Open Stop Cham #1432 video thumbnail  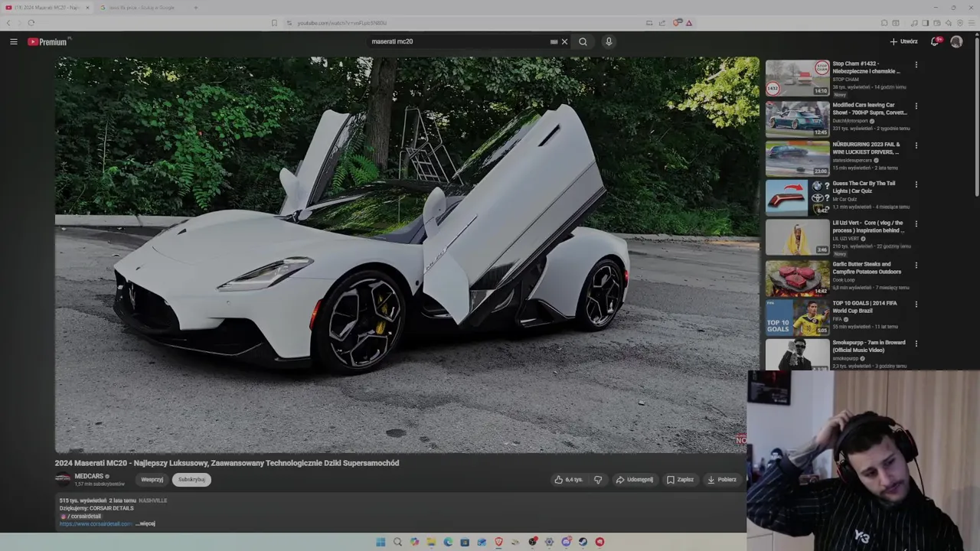pos(797,78)
